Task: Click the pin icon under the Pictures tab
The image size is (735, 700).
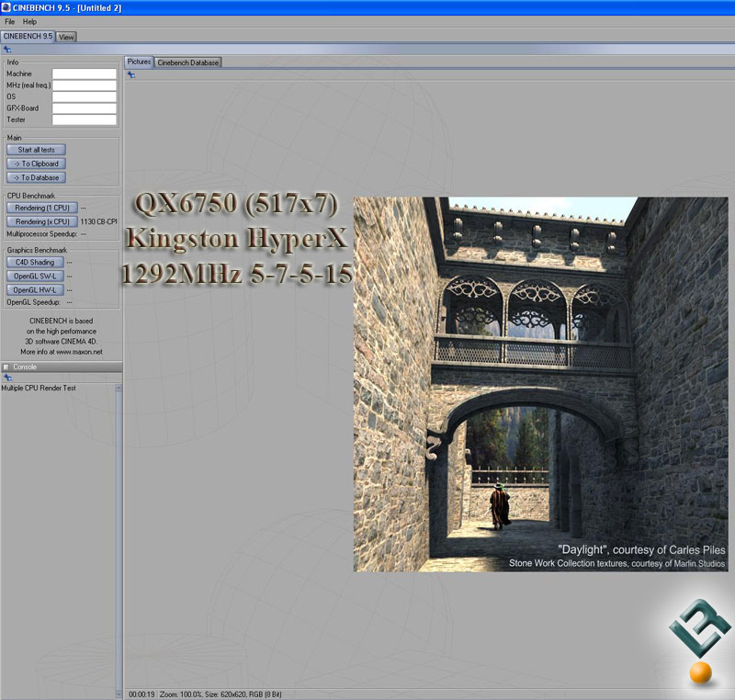Action: pos(131,75)
